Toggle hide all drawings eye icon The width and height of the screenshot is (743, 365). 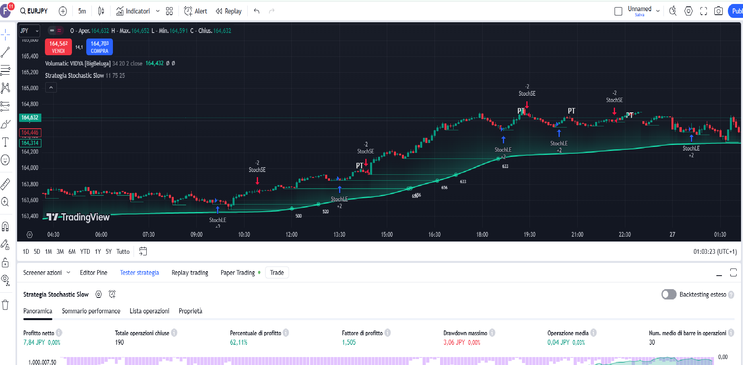click(5, 280)
